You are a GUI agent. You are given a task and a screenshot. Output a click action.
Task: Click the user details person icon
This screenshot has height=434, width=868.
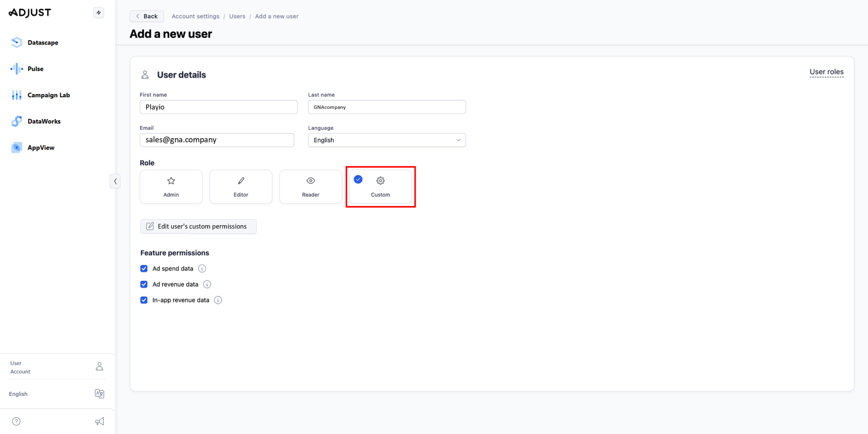click(145, 75)
